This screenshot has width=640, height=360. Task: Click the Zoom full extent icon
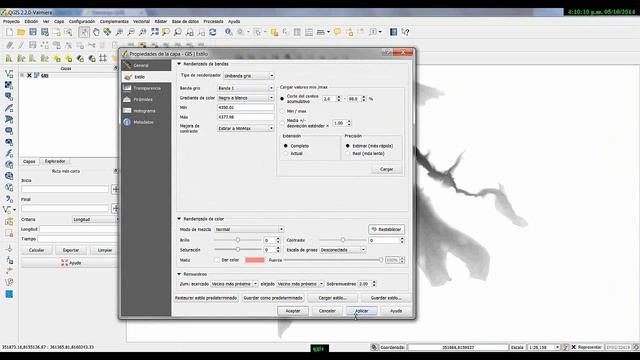(154, 32)
